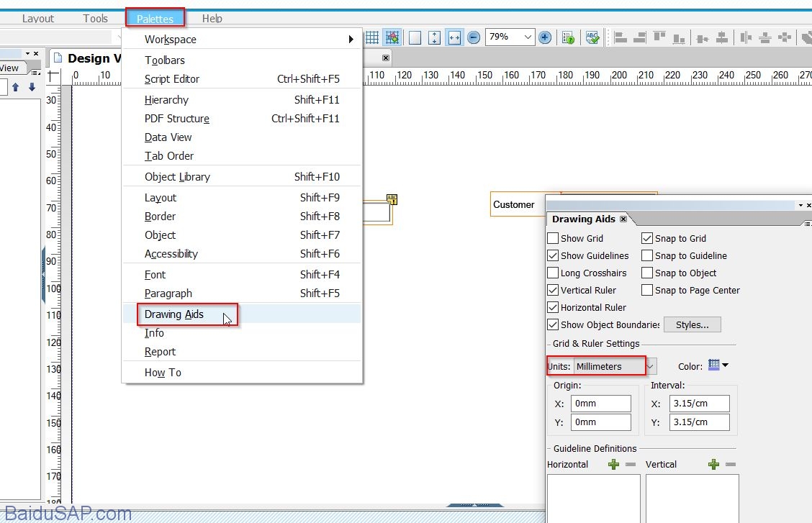The height and width of the screenshot is (523, 812).
Task: Select Drawing Aids from Palettes menu
Action: point(174,314)
